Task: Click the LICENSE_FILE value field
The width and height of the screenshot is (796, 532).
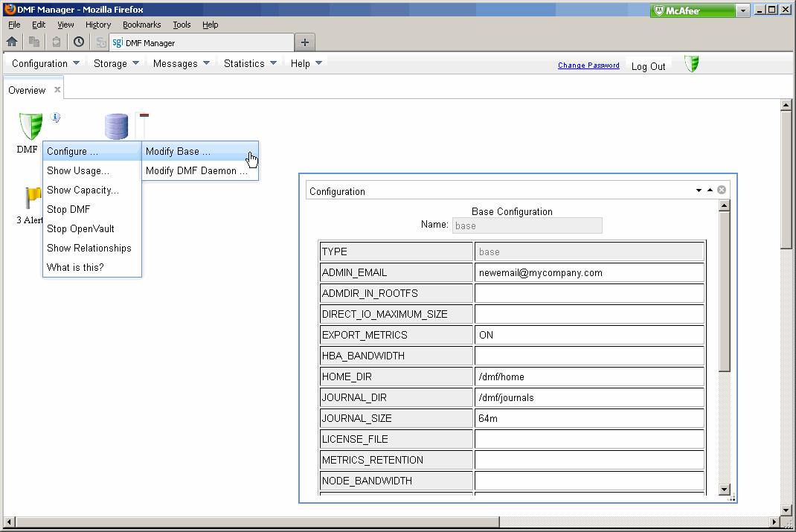Action: click(589, 439)
